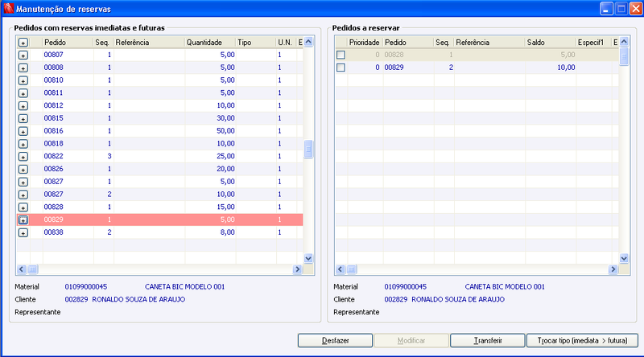This screenshot has height=357, width=644.
Task: Expand row for pedido 00812
Action: click(23, 106)
